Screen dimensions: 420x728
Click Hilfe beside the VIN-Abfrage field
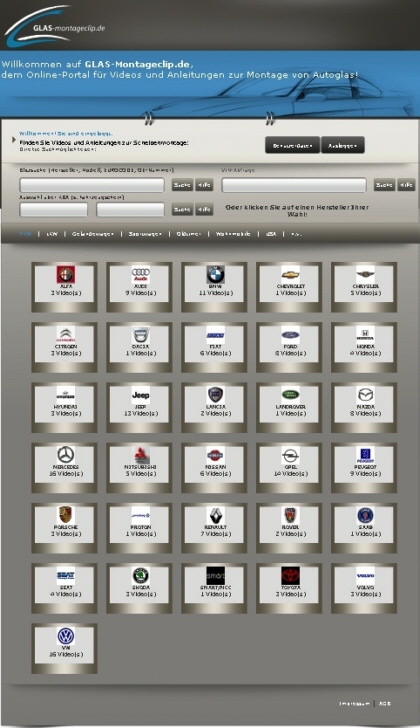(x=406, y=185)
